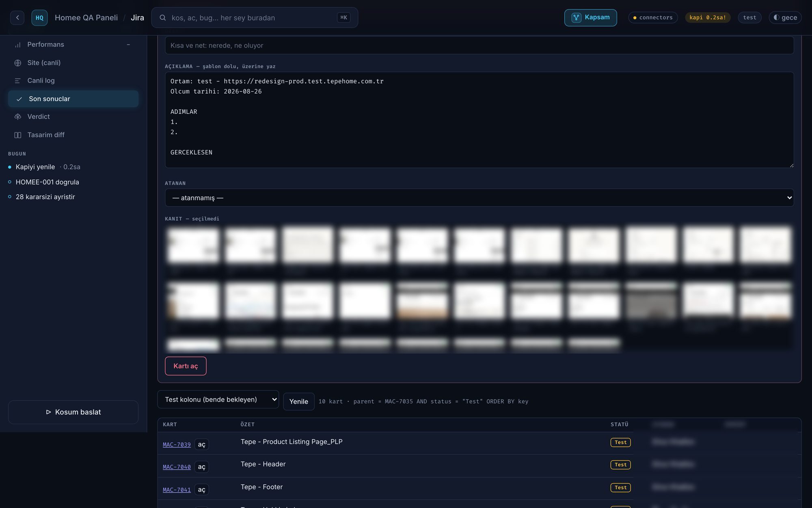Click the Site (canli) globe icon

17,63
